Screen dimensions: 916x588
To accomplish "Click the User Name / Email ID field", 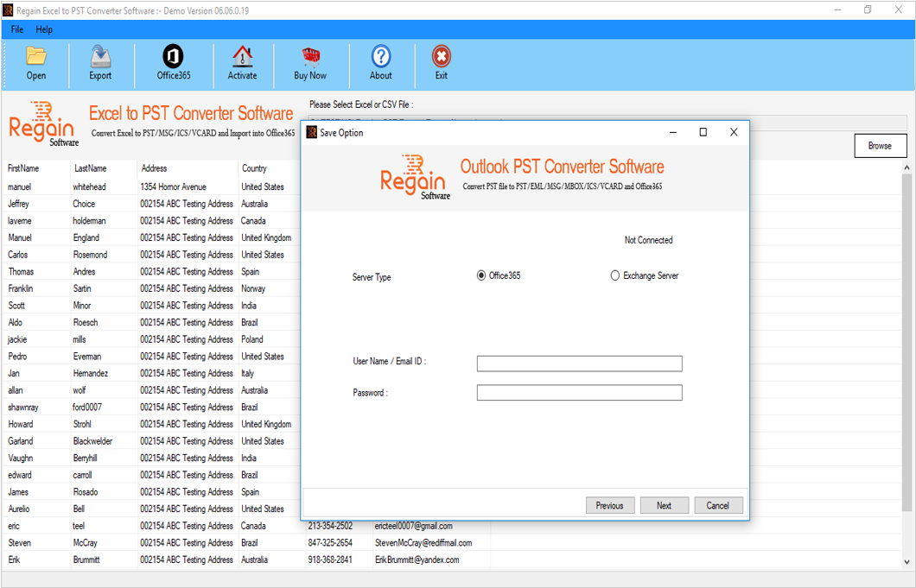I will tap(579, 363).
